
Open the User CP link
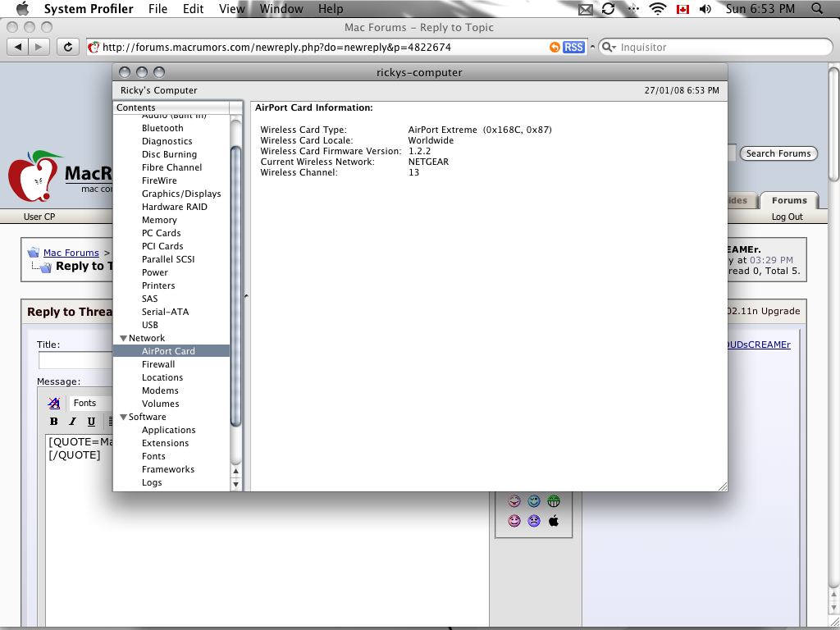tap(39, 217)
